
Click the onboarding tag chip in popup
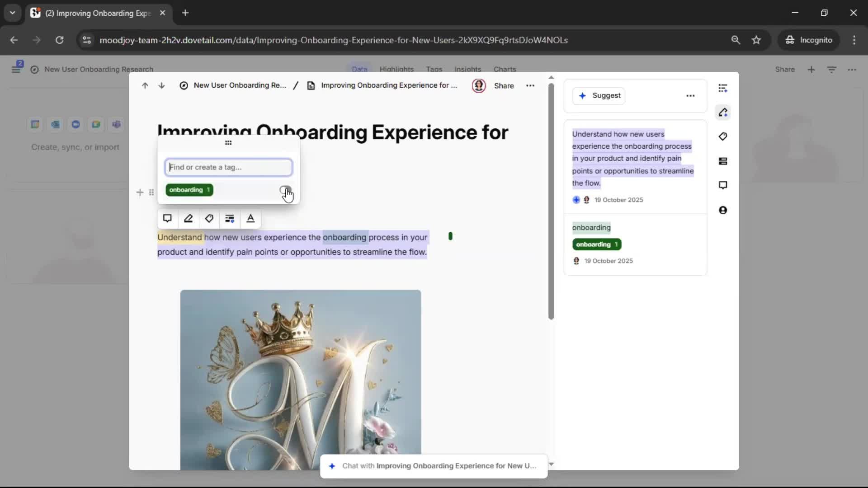(x=189, y=190)
